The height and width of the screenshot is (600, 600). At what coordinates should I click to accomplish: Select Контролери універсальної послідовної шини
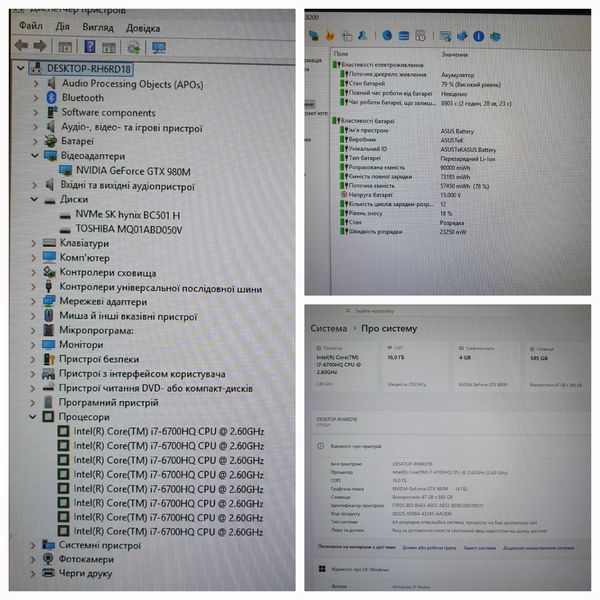[x=160, y=288]
